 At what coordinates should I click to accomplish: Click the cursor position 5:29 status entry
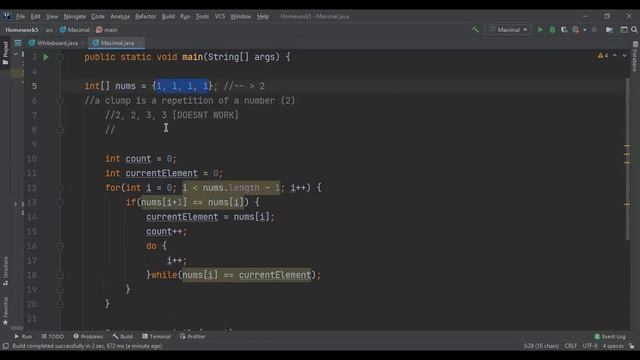(541, 346)
